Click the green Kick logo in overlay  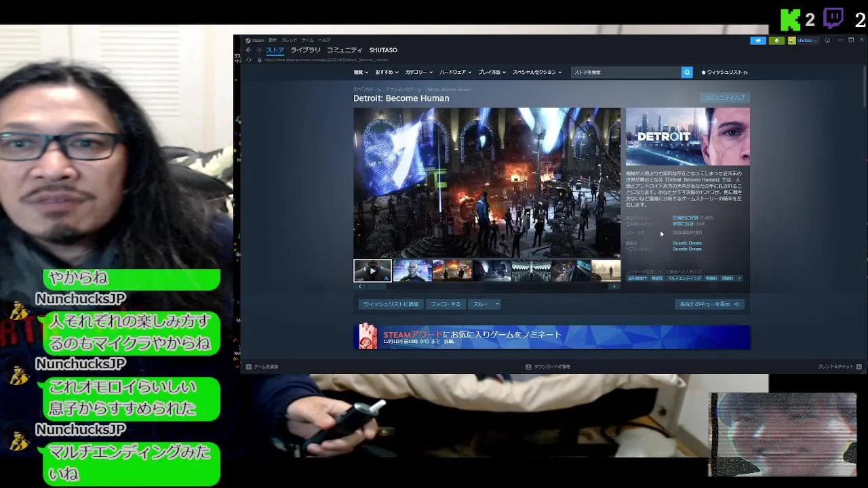coord(791,20)
